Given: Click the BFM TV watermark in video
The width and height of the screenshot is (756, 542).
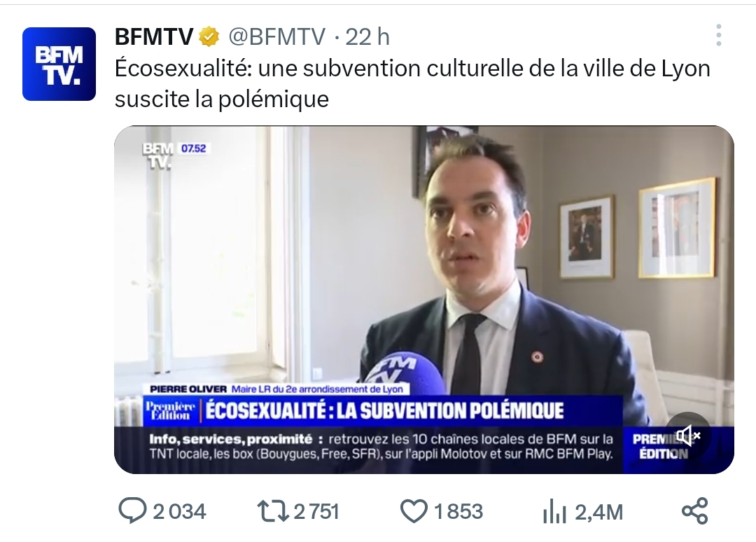Looking at the screenshot, I should (x=157, y=155).
